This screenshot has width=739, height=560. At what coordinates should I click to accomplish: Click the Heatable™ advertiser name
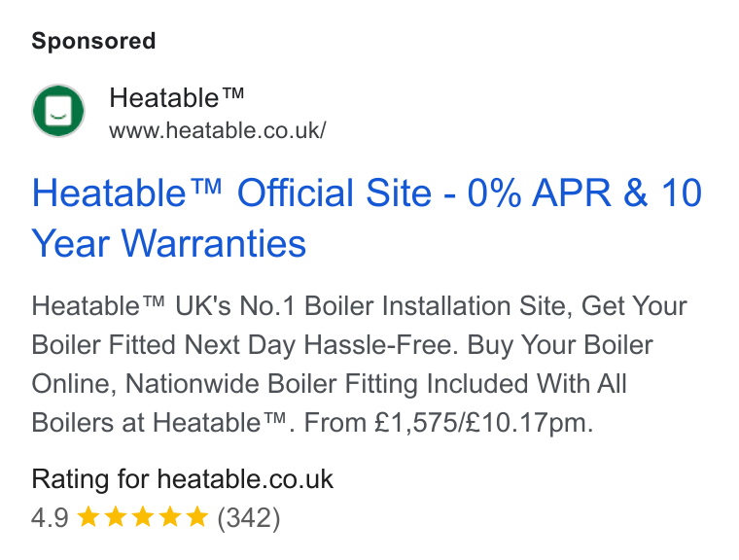coord(176,98)
